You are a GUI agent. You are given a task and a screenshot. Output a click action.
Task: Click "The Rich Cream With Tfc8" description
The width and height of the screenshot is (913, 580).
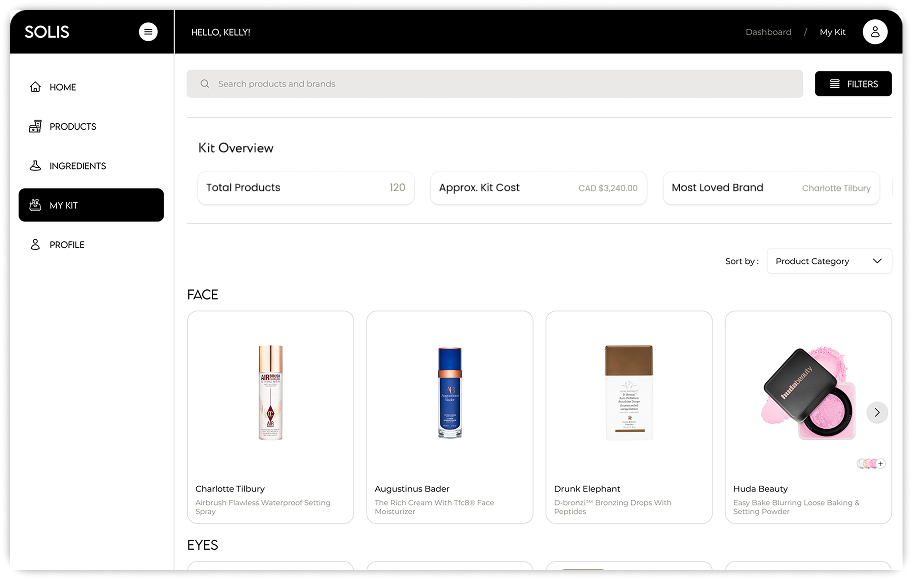click(434, 507)
